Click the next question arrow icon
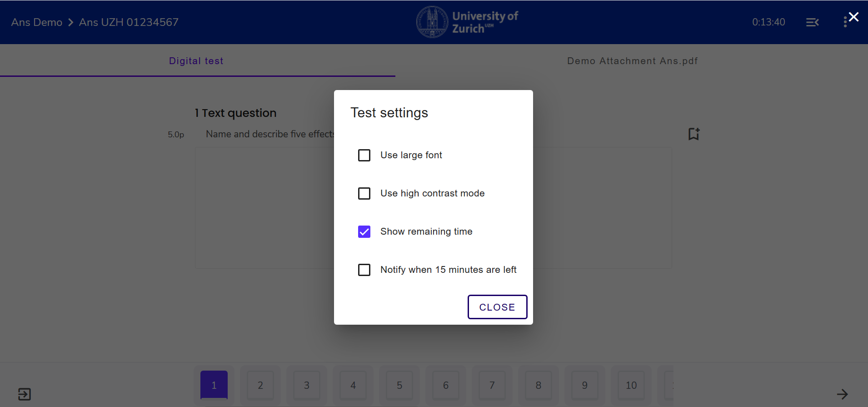868x407 pixels. pos(842,394)
